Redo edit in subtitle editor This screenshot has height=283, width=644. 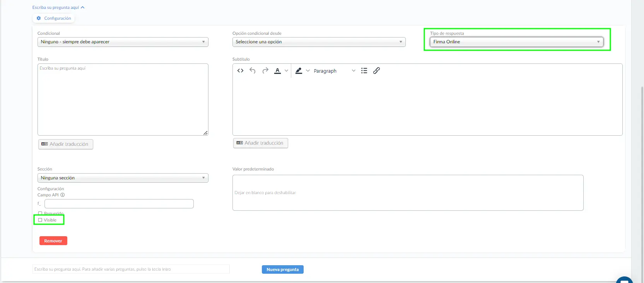click(x=265, y=71)
